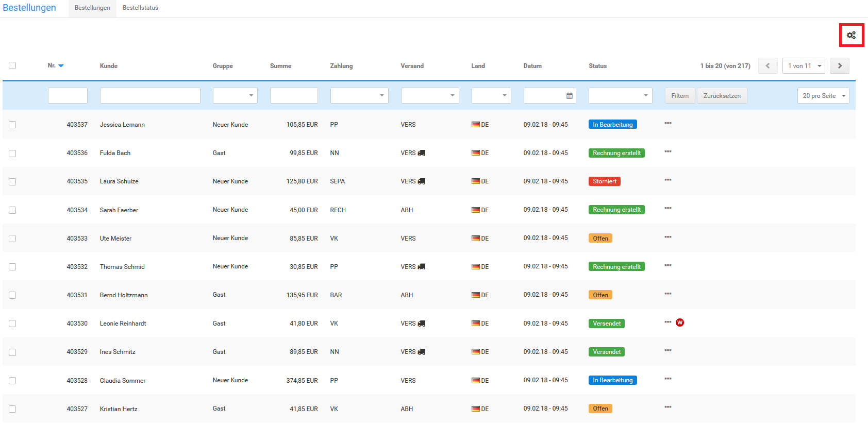868x425 pixels.
Task: Open the three-dot menu for order 403527
Action: pos(667,407)
